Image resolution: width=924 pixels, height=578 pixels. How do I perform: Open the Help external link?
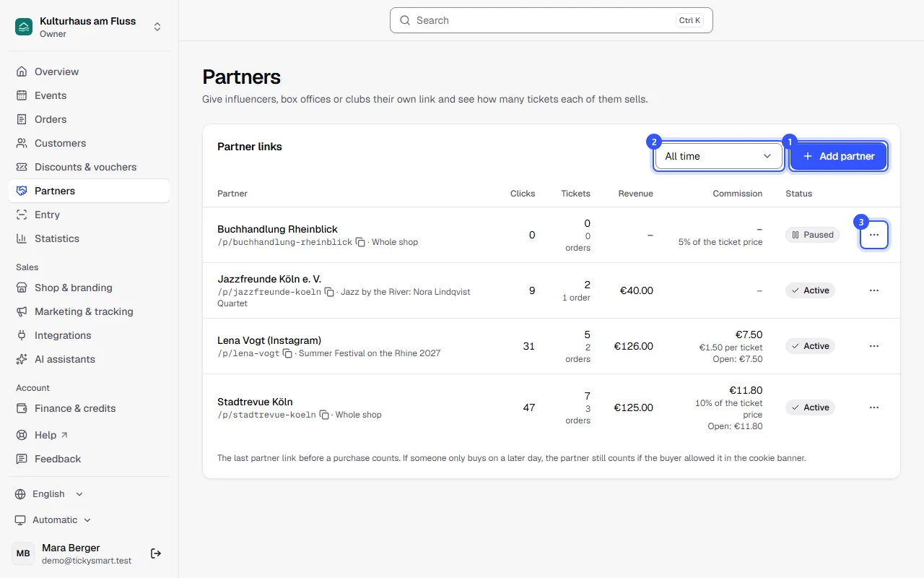pyautogui.click(x=90, y=435)
